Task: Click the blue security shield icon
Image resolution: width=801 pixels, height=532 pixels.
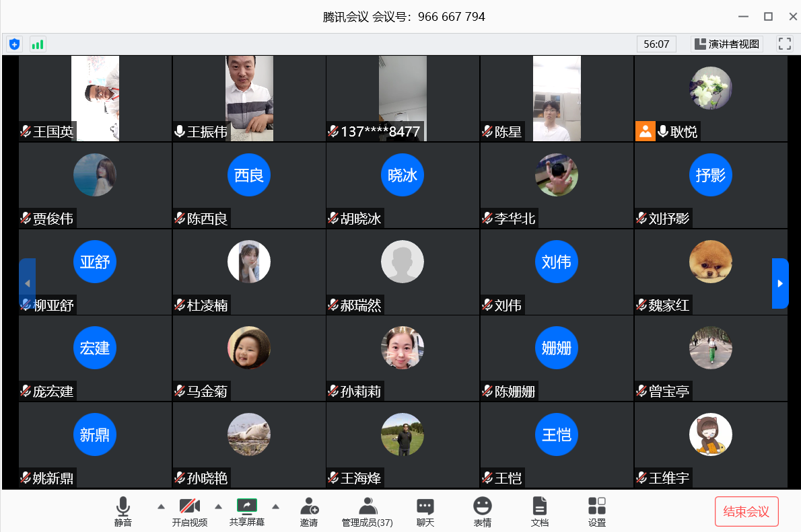Action: coord(15,44)
